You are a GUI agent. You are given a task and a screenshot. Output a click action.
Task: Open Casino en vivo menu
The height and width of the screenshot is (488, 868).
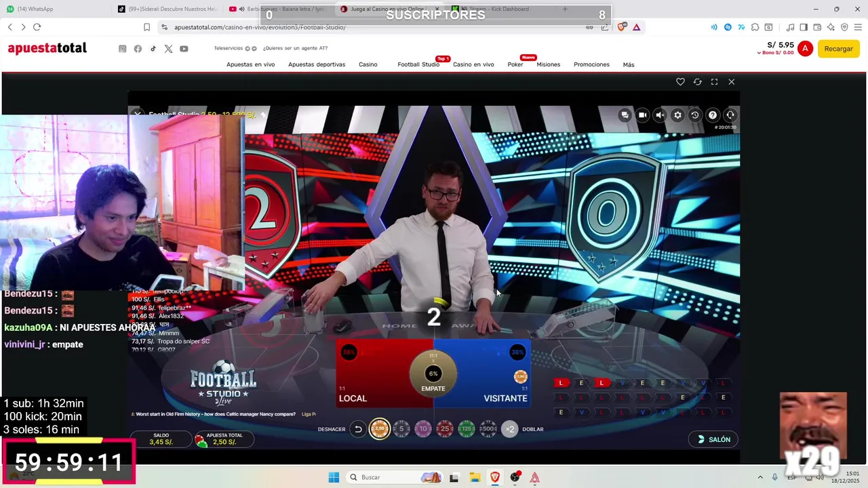point(473,64)
